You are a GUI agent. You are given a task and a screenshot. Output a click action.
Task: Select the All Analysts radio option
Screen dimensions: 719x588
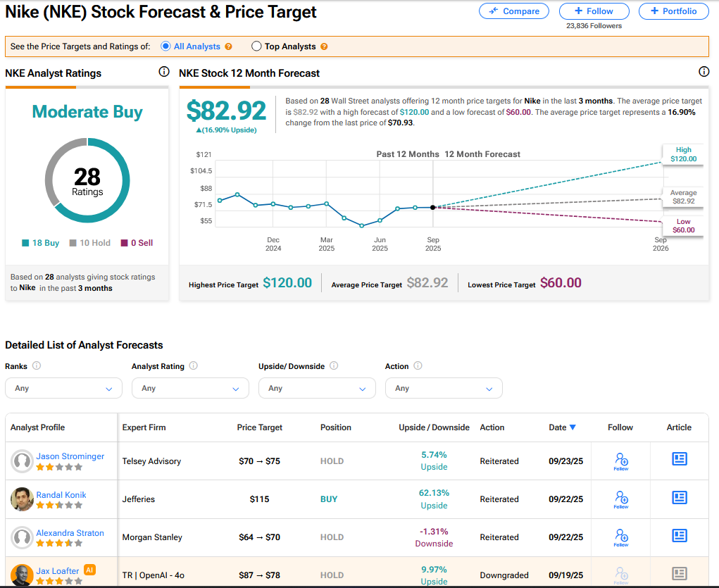point(166,46)
